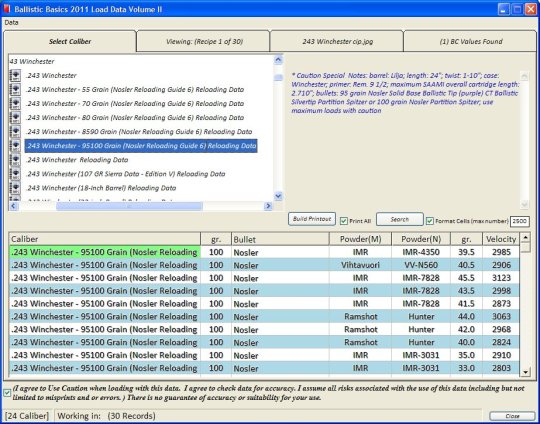Click the Search button
Image resolution: width=540 pixels, height=424 pixels.
click(x=399, y=219)
